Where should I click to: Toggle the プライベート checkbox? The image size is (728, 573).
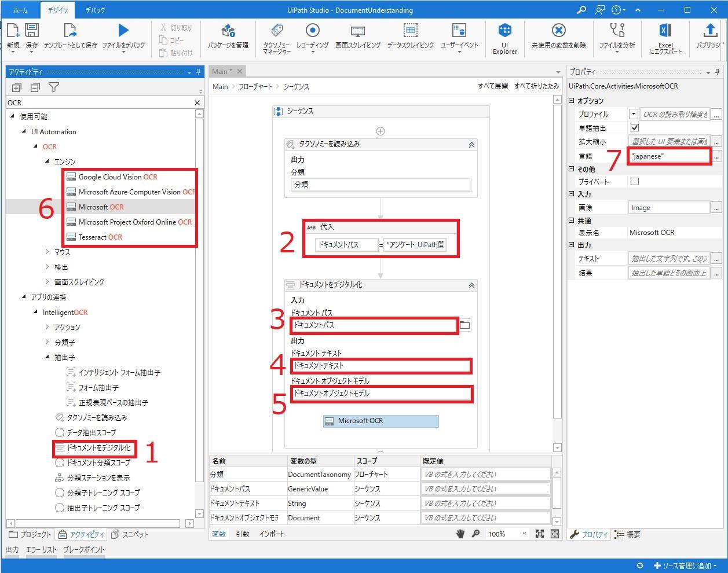635,181
